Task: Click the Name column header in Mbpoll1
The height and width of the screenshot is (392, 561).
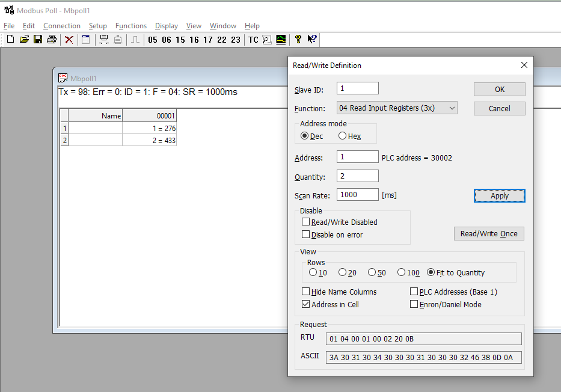Action: coord(95,116)
